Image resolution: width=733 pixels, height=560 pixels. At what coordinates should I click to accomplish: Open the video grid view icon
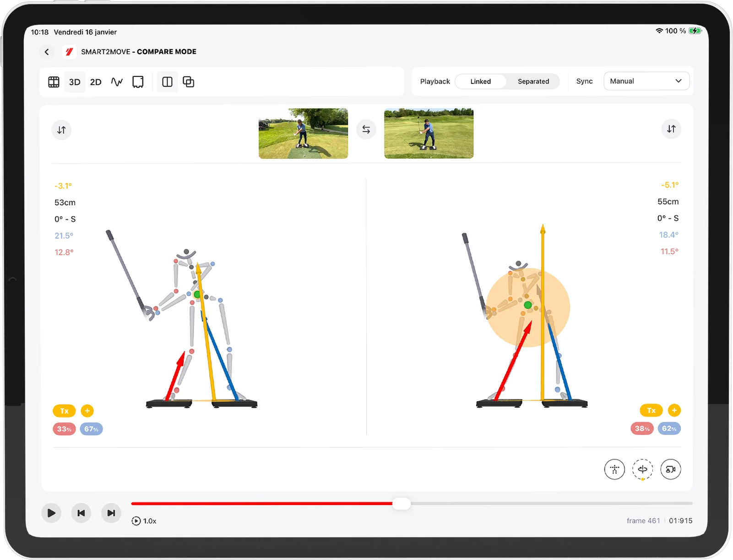coord(54,82)
